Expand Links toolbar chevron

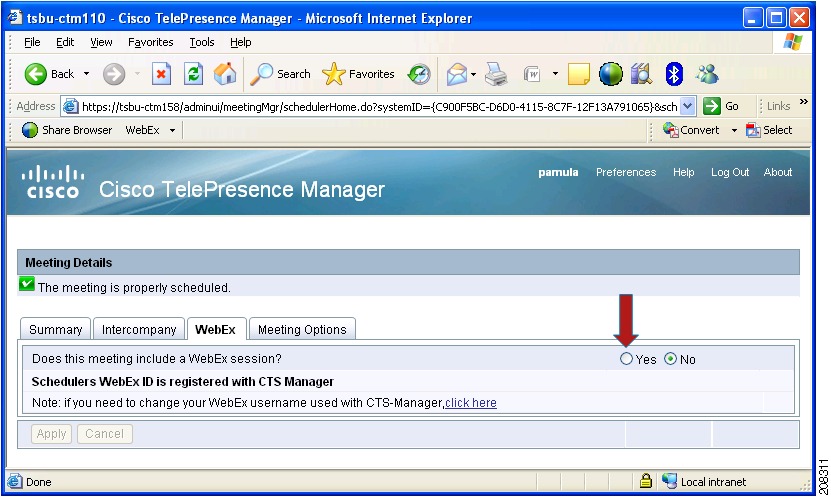(x=803, y=102)
